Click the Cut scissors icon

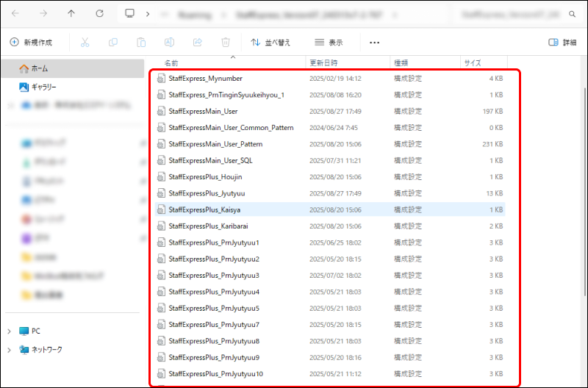(x=85, y=43)
